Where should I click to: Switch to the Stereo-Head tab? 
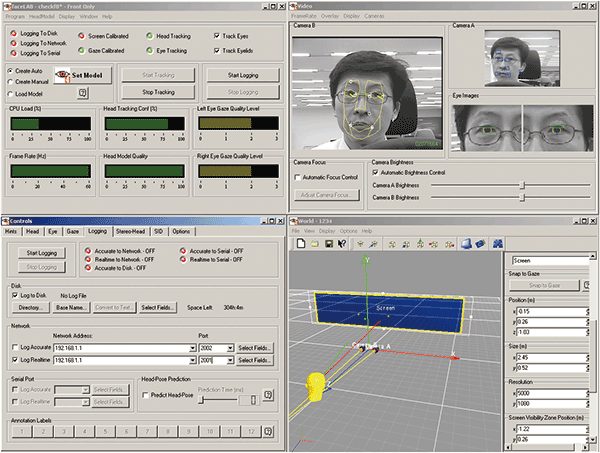pos(128,230)
